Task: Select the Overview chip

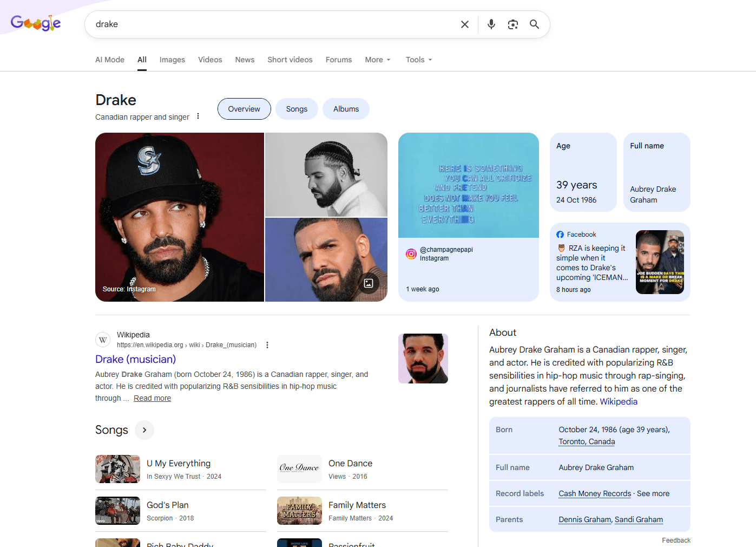Action: 244,109
